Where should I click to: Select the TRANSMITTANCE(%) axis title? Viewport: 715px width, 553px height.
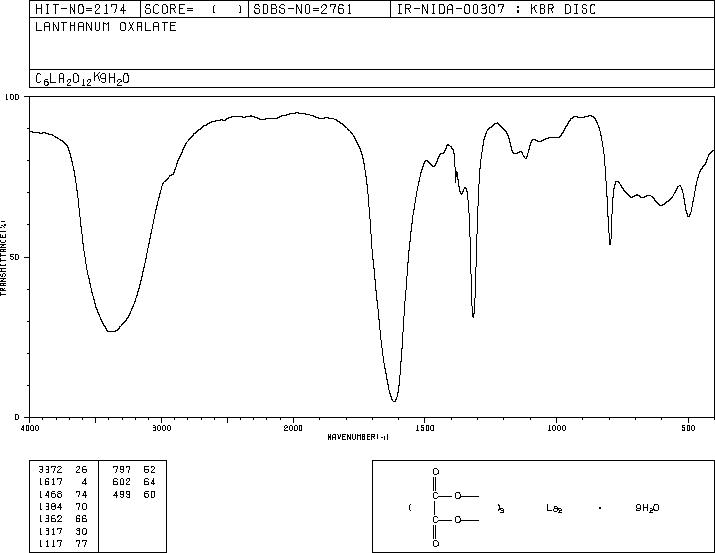click(4, 258)
